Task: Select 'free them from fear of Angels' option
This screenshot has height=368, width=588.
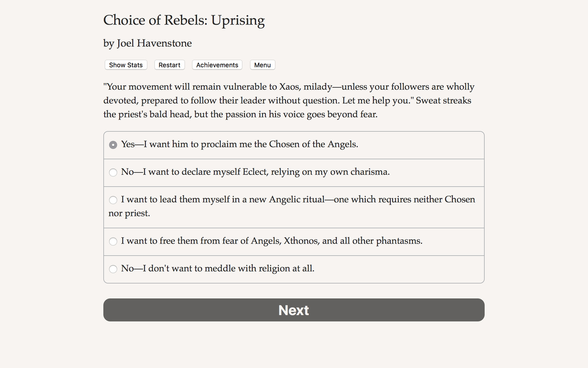Action: [272, 241]
